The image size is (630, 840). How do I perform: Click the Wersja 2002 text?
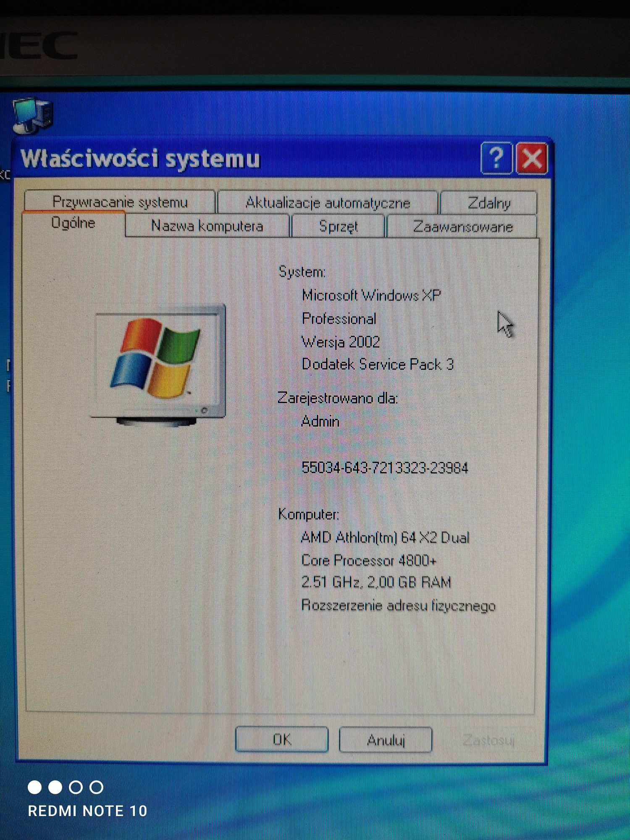(x=341, y=342)
